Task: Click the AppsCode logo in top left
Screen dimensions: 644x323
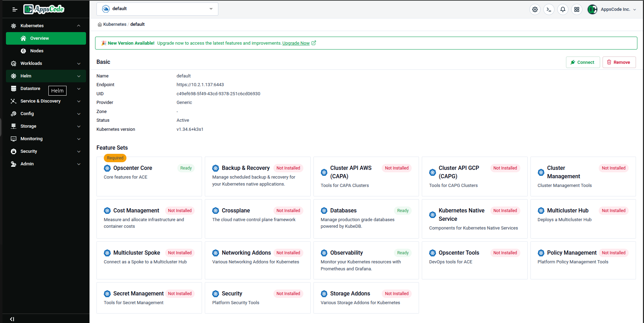Action: (x=44, y=9)
